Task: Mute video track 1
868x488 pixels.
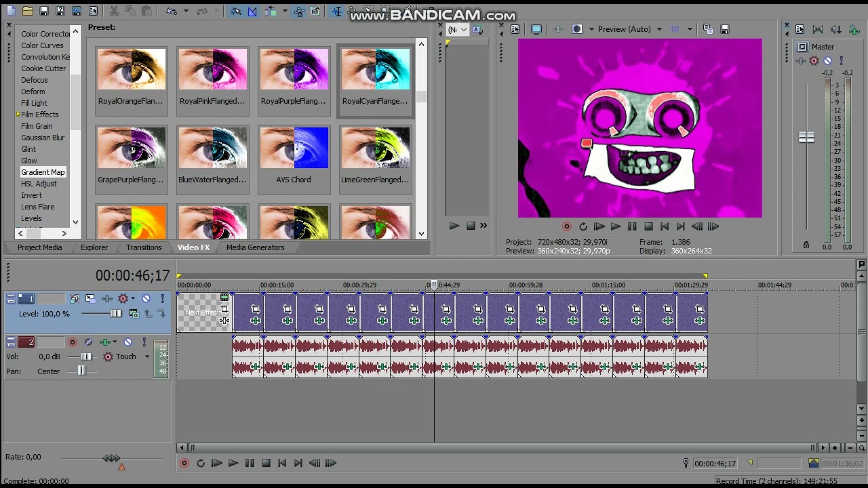Action: pos(146,298)
